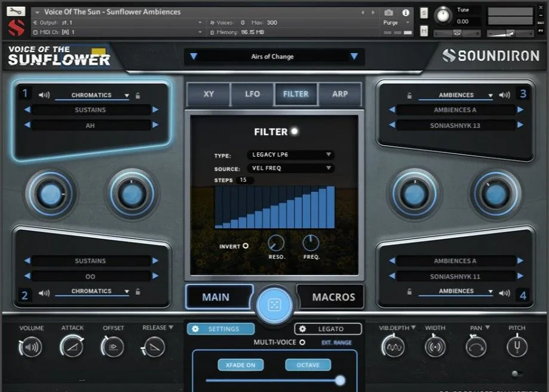The height and width of the screenshot is (392, 549).
Task: Click the Pan knob icon
Action: click(476, 347)
